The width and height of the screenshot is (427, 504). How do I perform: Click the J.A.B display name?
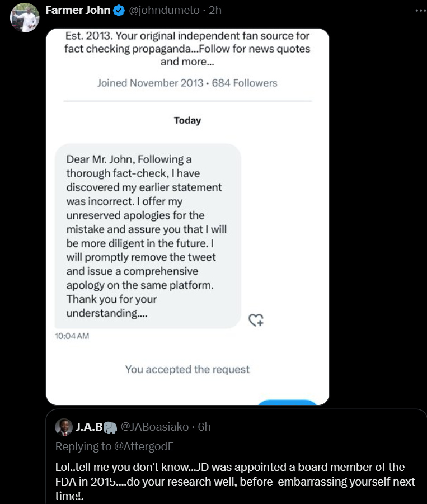pyautogui.click(x=89, y=427)
